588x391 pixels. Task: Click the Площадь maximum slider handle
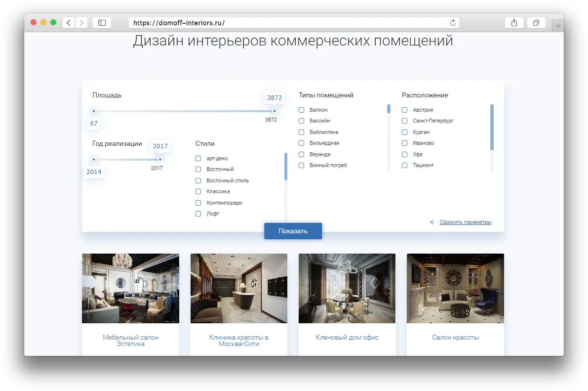click(x=274, y=111)
